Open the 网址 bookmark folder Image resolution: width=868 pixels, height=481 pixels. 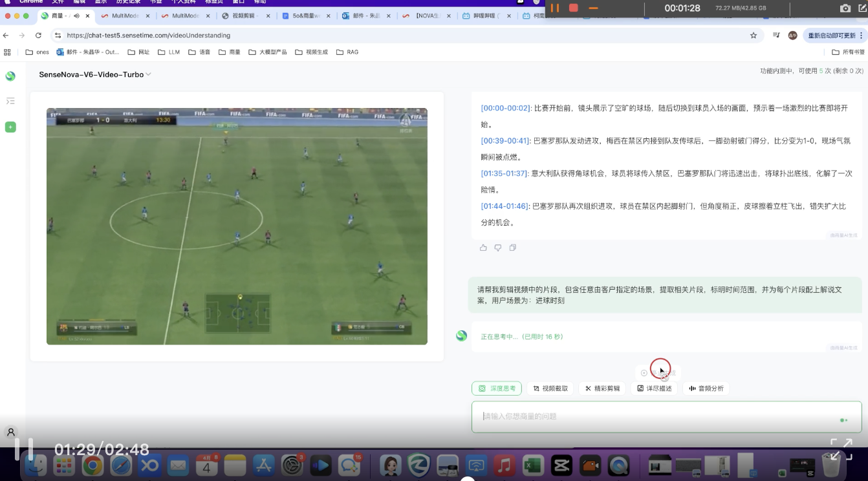(x=138, y=52)
